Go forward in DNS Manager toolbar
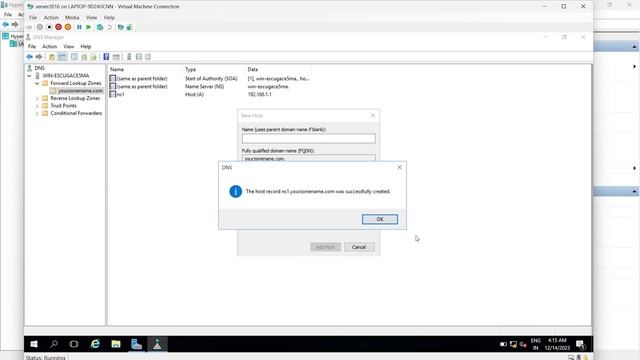The image size is (640, 360). pyautogui.click(x=39, y=57)
